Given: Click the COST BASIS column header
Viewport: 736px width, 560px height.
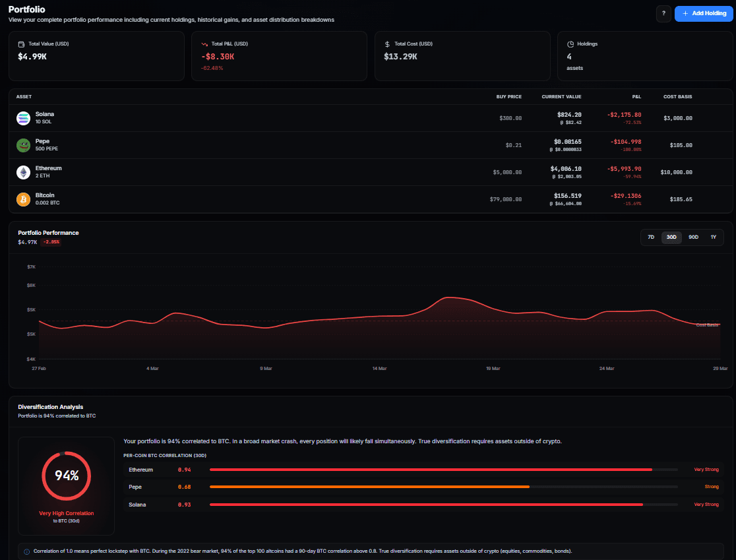Looking at the screenshot, I should click(x=677, y=97).
